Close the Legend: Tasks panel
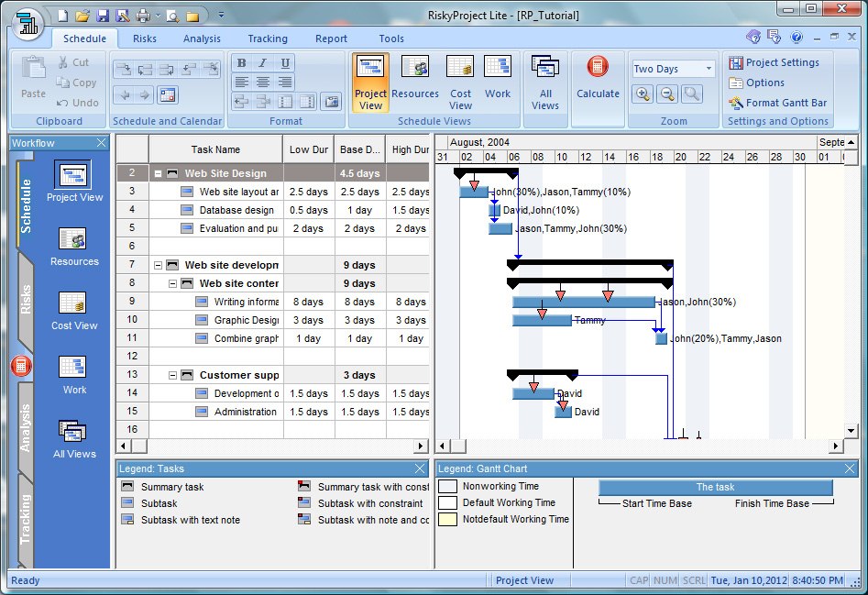Image resolution: width=868 pixels, height=595 pixels. click(x=421, y=469)
